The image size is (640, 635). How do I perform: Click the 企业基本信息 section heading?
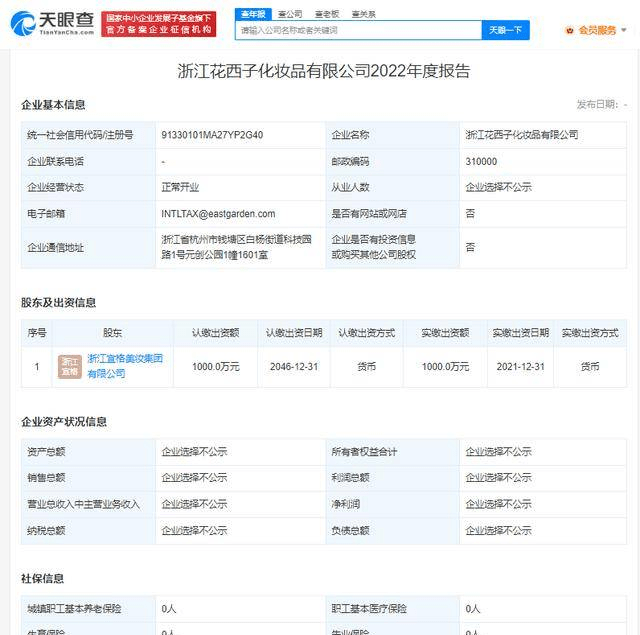(53, 105)
